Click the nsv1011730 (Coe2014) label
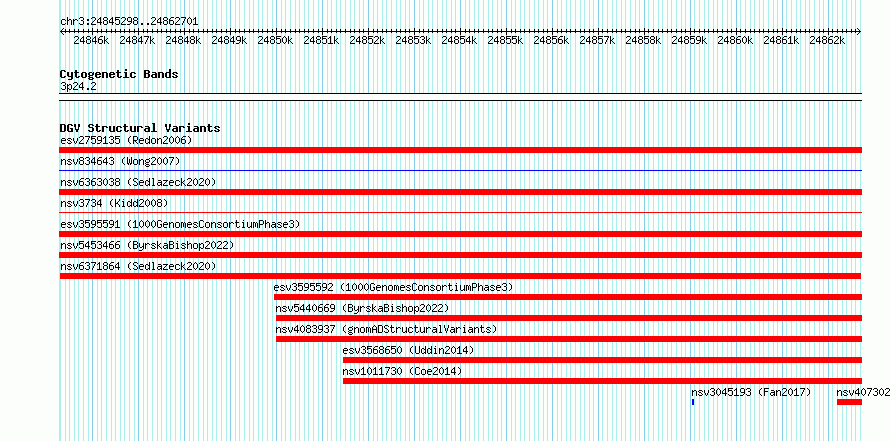Image resolution: width=890 pixels, height=441 pixels. [402, 371]
